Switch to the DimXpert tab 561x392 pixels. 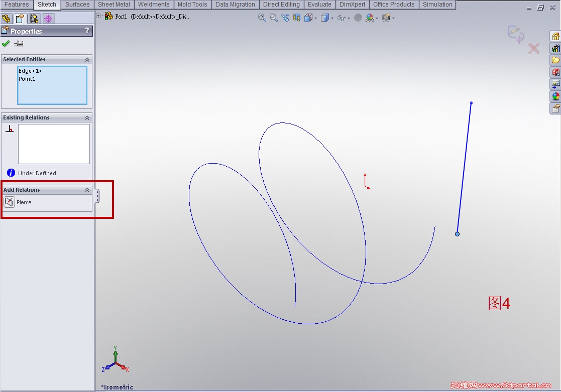[353, 5]
